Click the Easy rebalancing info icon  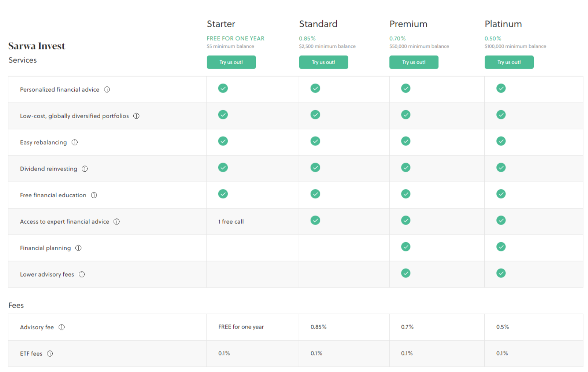[x=75, y=142]
